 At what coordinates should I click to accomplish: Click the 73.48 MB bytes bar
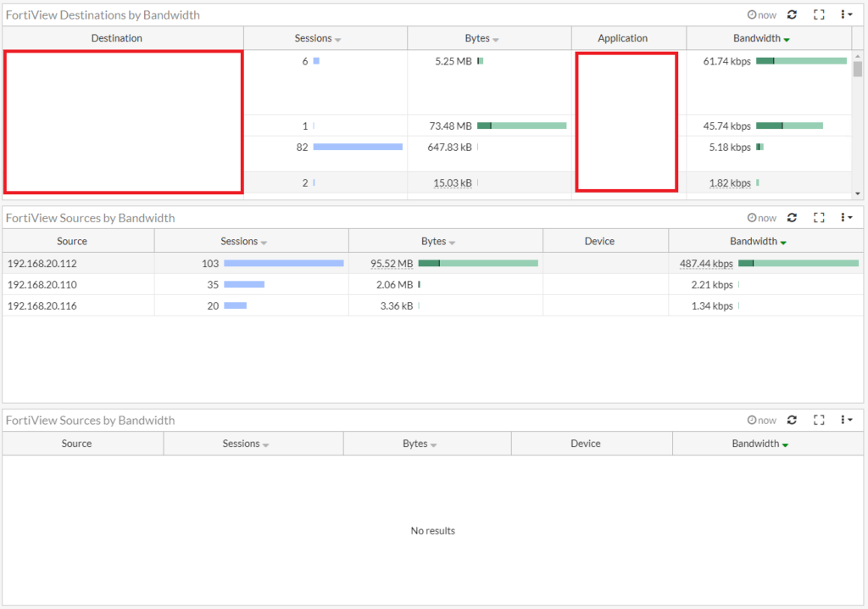pyautogui.click(x=521, y=126)
